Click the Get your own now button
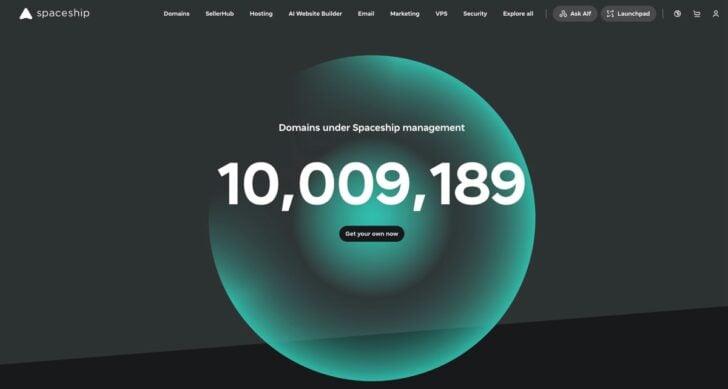Viewport: 728px width, 389px height. (371, 234)
